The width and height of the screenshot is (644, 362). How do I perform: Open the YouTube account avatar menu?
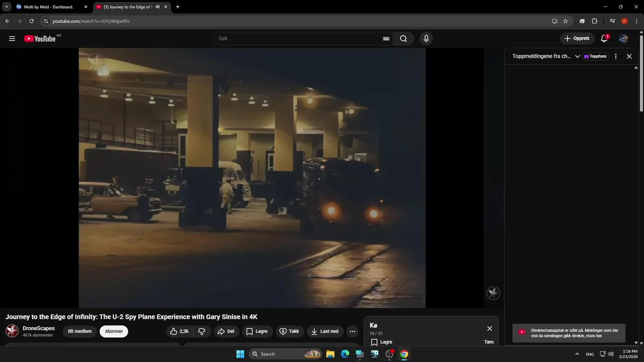[623, 39]
